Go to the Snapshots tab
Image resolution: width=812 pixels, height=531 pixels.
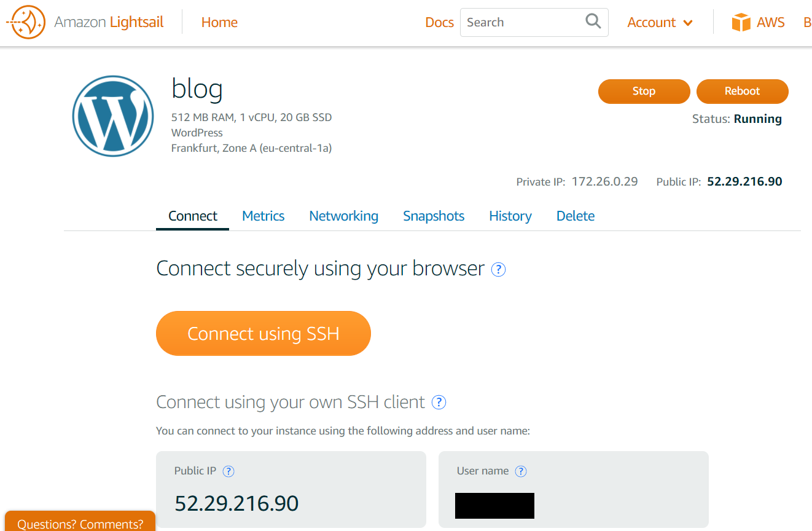point(434,216)
